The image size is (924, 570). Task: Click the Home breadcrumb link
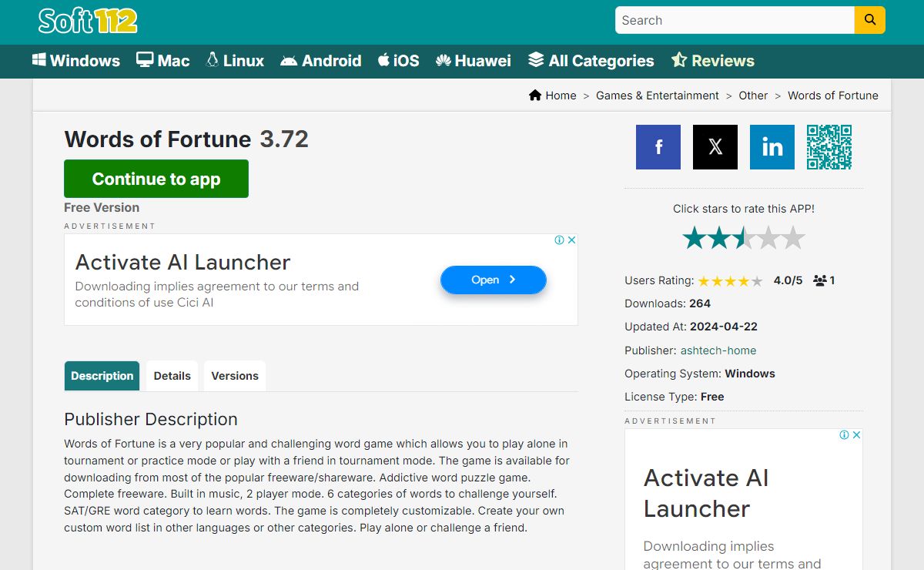tap(553, 96)
